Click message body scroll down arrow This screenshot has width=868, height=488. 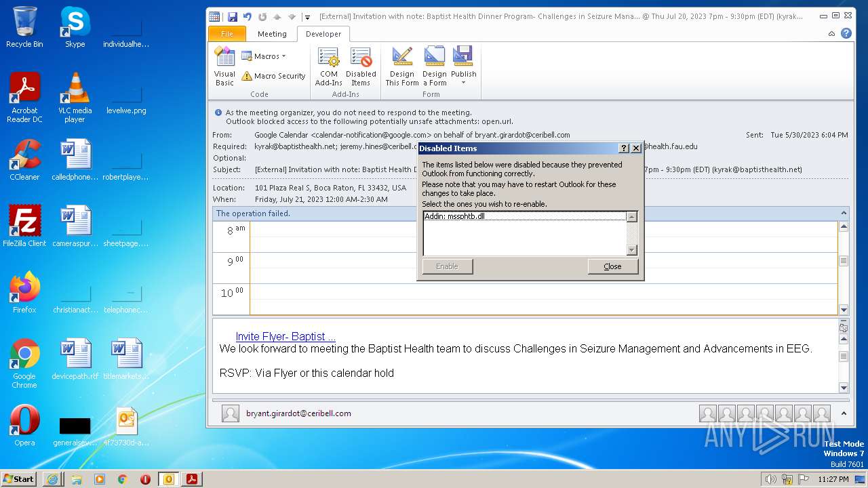click(844, 388)
